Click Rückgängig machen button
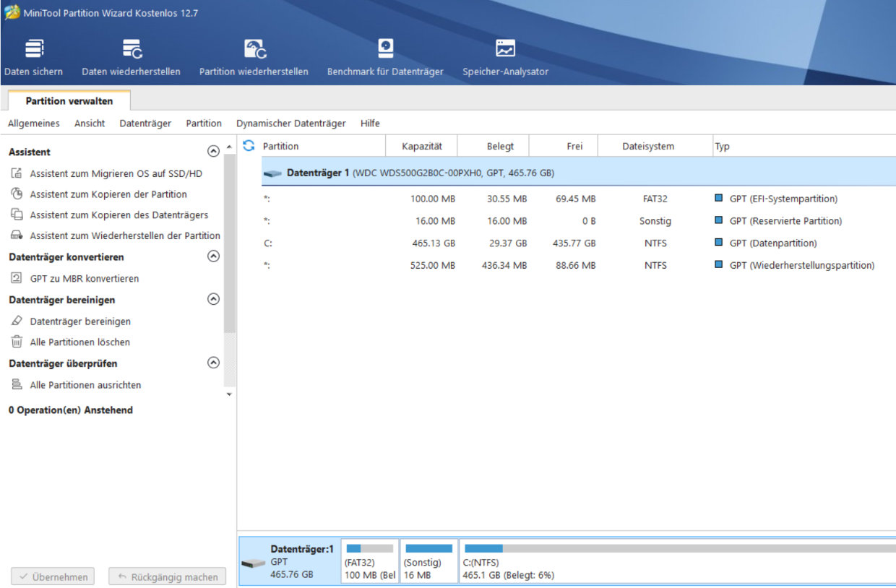 pyautogui.click(x=168, y=577)
